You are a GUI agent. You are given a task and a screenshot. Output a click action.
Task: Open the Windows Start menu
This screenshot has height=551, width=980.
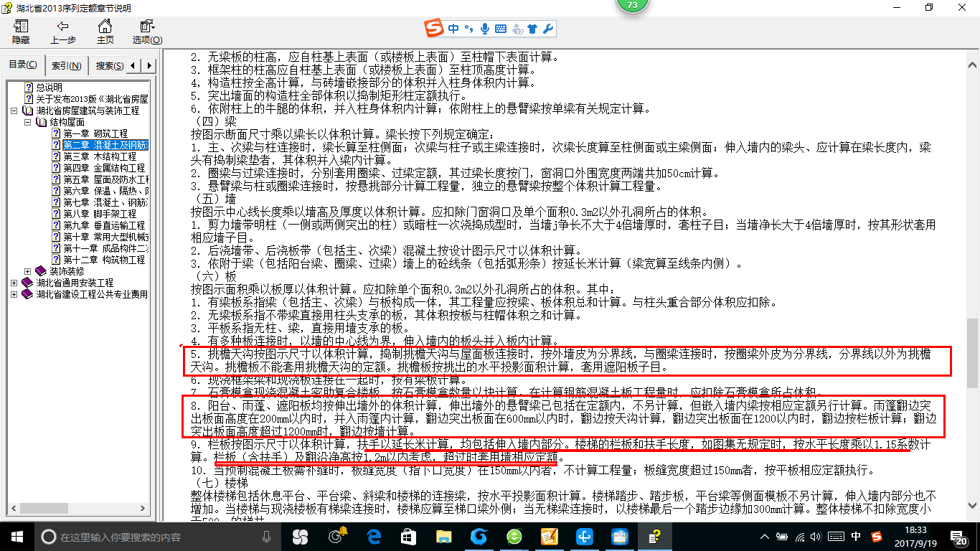point(17,537)
